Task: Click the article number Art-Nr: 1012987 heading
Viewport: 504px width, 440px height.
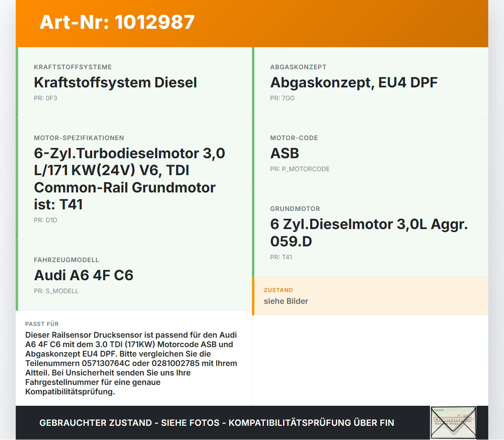Action: (117, 22)
